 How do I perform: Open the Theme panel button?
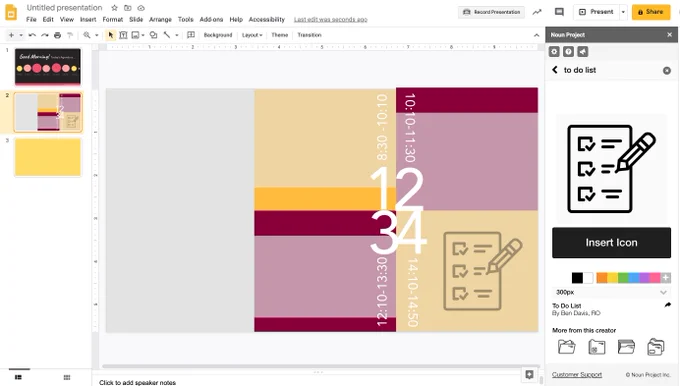pyautogui.click(x=280, y=35)
